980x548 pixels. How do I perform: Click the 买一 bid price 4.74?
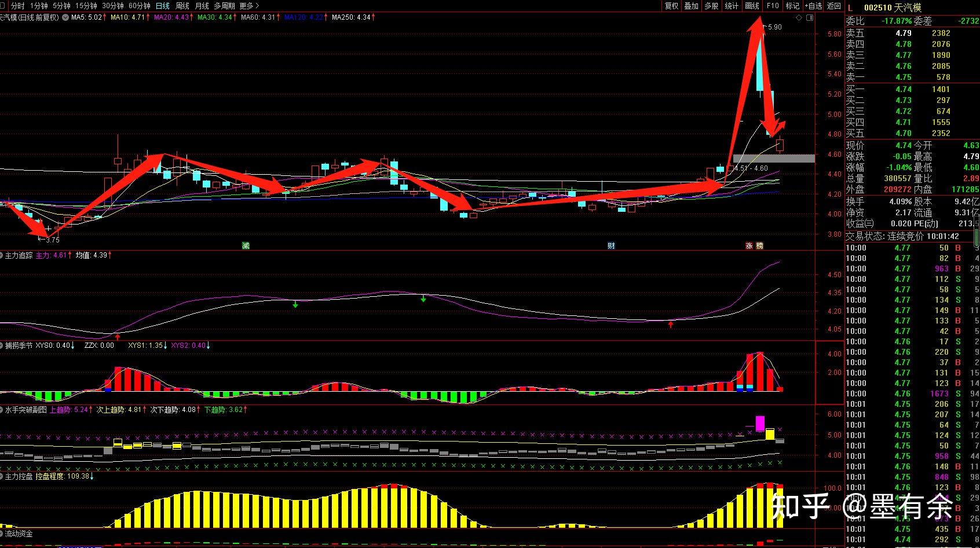click(903, 89)
